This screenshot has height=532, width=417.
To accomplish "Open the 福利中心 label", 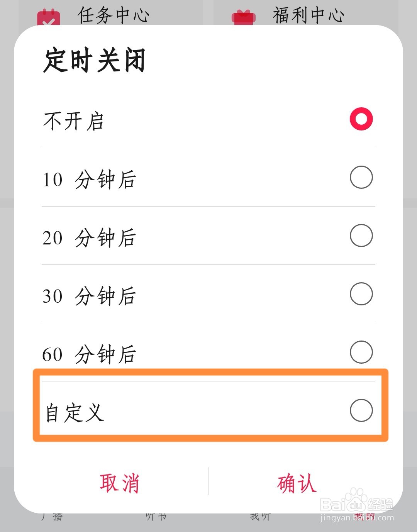I will (x=308, y=15).
